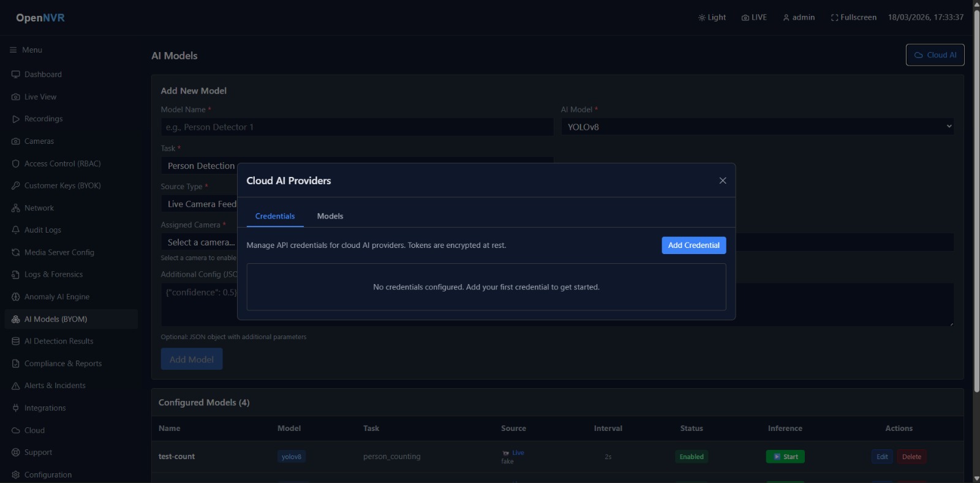Image resolution: width=980 pixels, height=483 pixels.
Task: Open the AI Model YOLOv8 dropdown
Action: [x=757, y=127]
